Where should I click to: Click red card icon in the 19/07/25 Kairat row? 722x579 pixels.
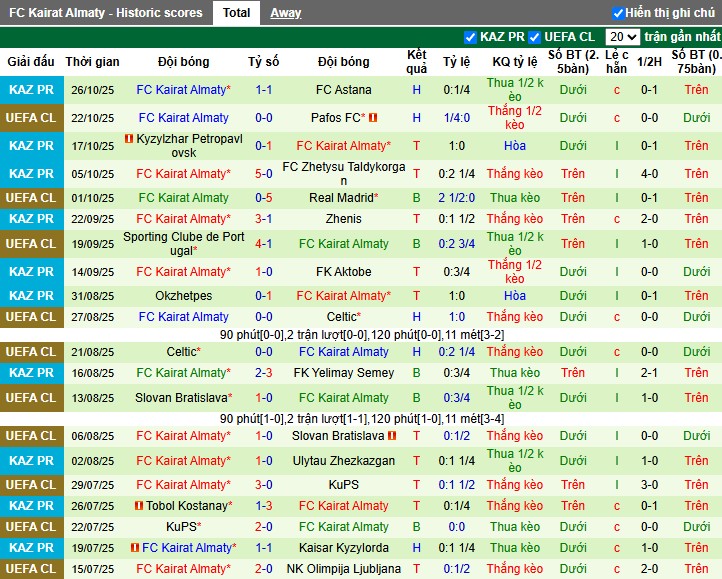tap(135, 548)
